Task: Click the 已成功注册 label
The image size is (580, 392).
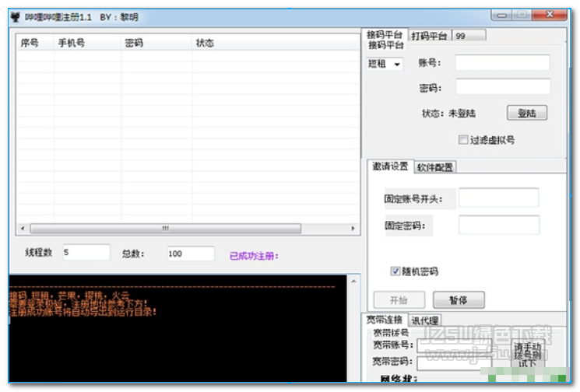Action: pos(254,256)
